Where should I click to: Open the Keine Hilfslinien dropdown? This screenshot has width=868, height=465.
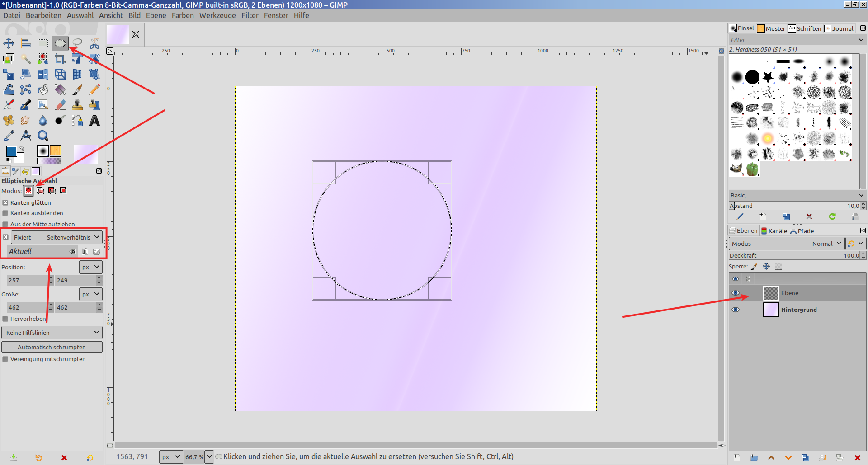pyautogui.click(x=52, y=333)
